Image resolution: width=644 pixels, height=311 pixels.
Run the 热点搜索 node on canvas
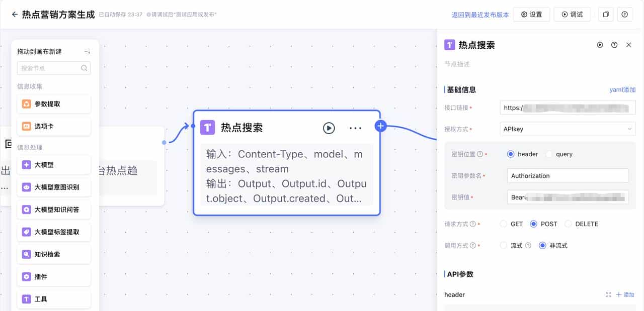pyautogui.click(x=329, y=128)
